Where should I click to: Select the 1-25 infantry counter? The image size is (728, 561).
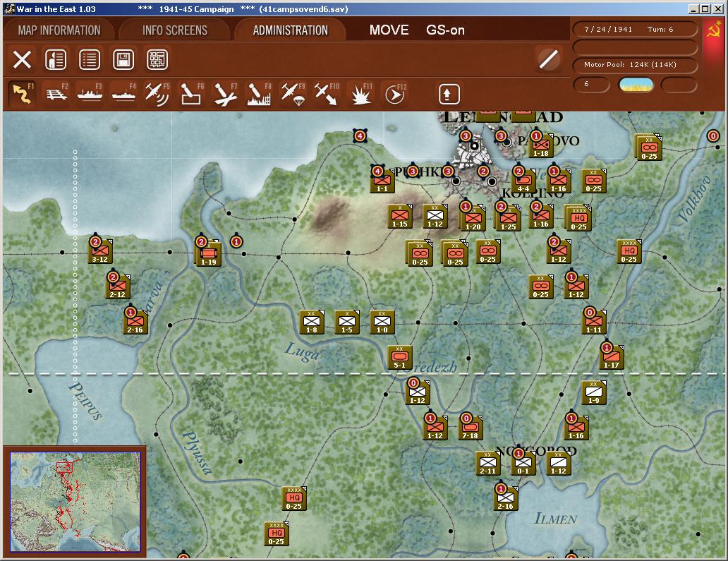(509, 219)
